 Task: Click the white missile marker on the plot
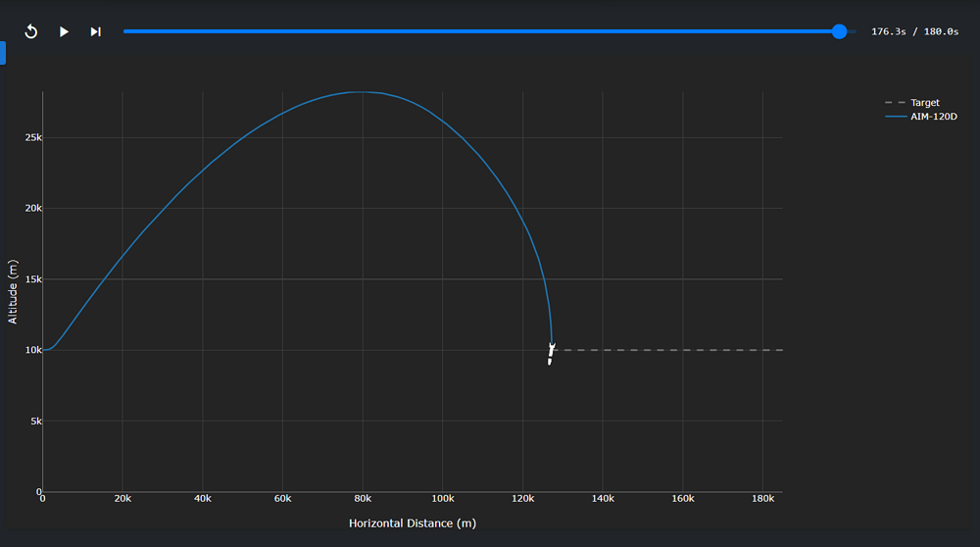(551, 354)
